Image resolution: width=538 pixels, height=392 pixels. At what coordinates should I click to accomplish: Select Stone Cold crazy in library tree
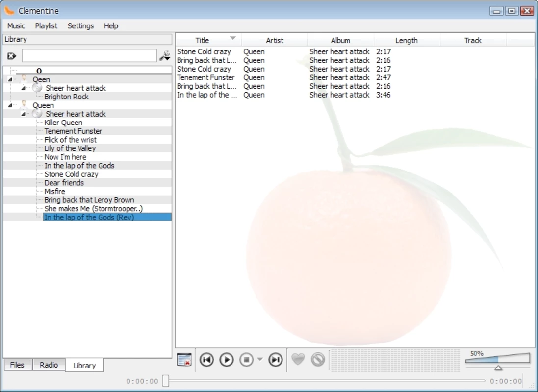click(x=72, y=174)
